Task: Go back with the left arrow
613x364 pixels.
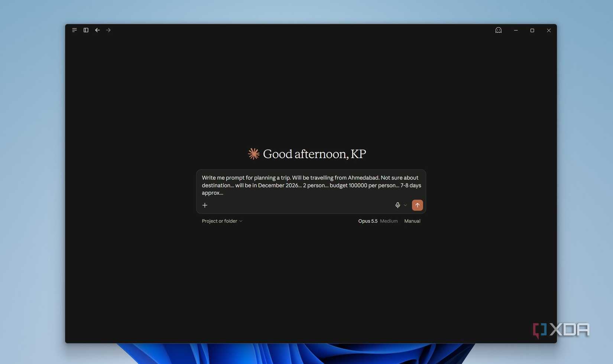Action: (97, 30)
